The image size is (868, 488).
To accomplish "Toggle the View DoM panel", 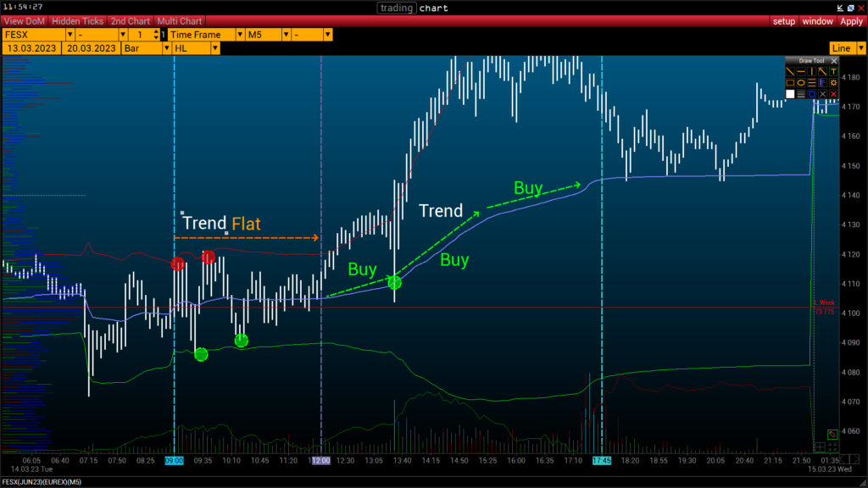I will (x=24, y=21).
